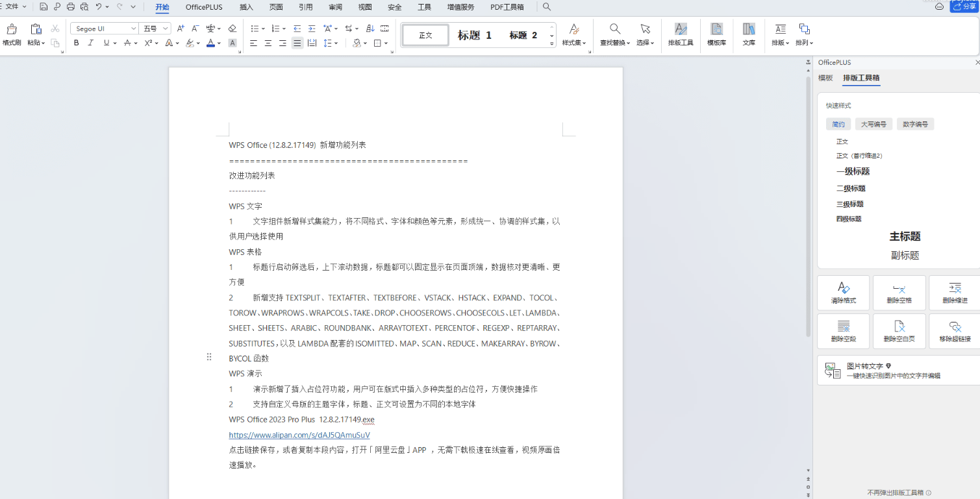Switch to the 审阅 review tab
Viewport: 980px width, 499px height.
pyautogui.click(x=335, y=7)
